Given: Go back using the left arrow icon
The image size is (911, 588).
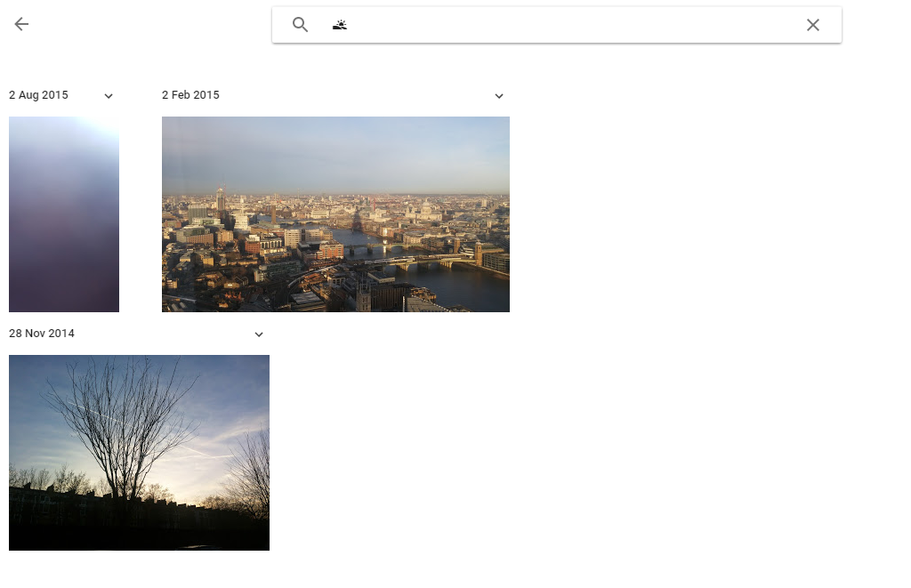Looking at the screenshot, I should pyautogui.click(x=21, y=25).
